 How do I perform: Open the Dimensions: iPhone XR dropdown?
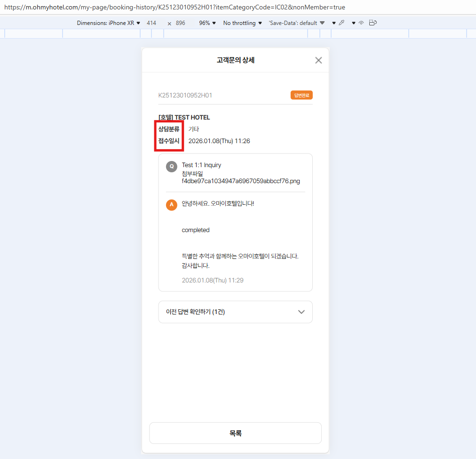108,23
